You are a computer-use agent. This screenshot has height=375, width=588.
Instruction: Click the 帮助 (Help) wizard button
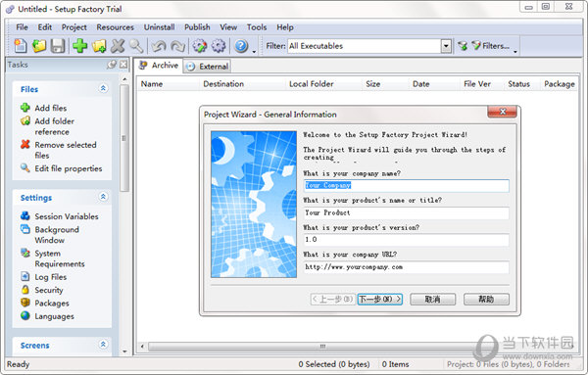pos(486,299)
